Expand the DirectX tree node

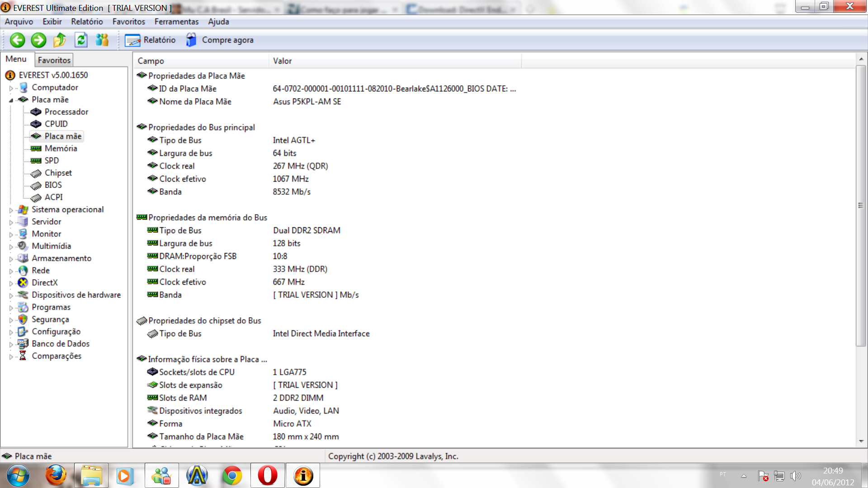coord(11,283)
